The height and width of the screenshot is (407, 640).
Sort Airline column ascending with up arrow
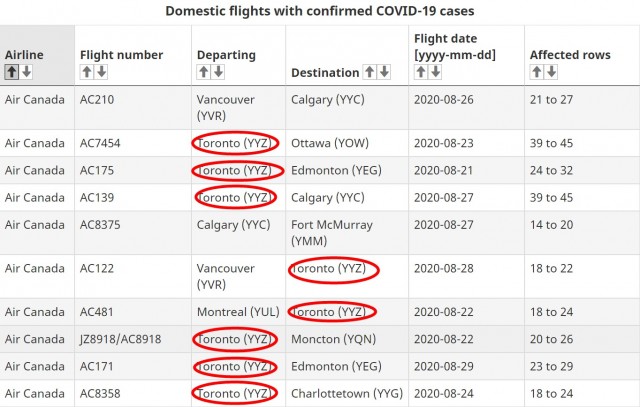(x=12, y=72)
